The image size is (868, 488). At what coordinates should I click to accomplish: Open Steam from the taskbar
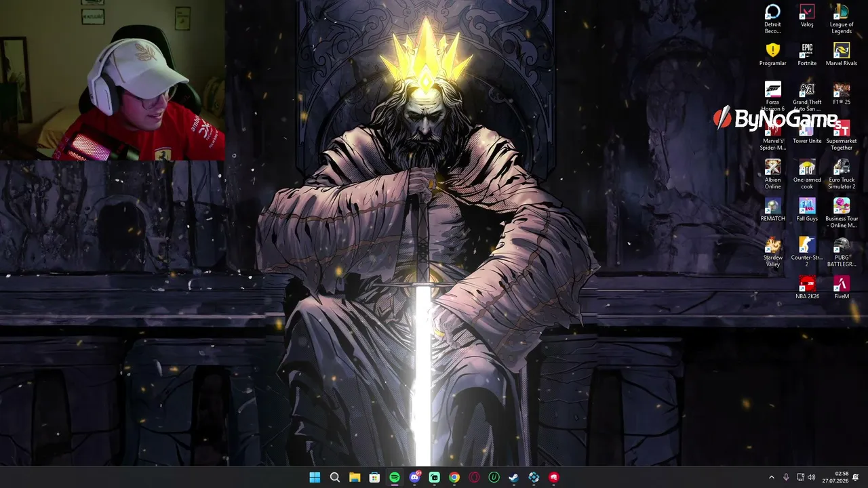(514, 477)
